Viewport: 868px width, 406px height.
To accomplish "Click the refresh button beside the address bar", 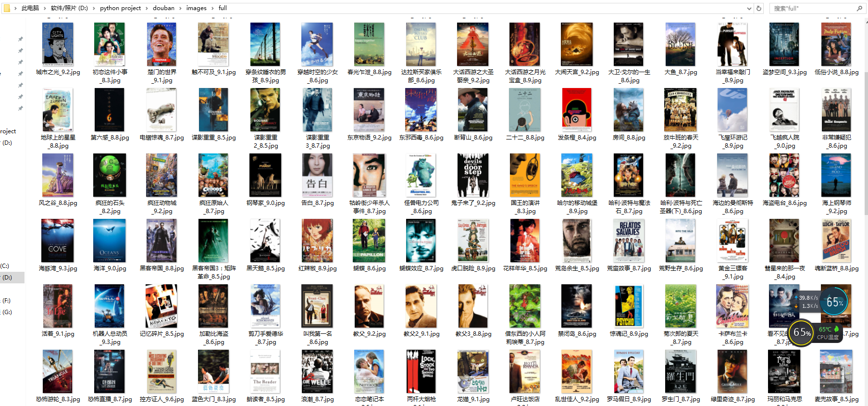I will coord(759,8).
